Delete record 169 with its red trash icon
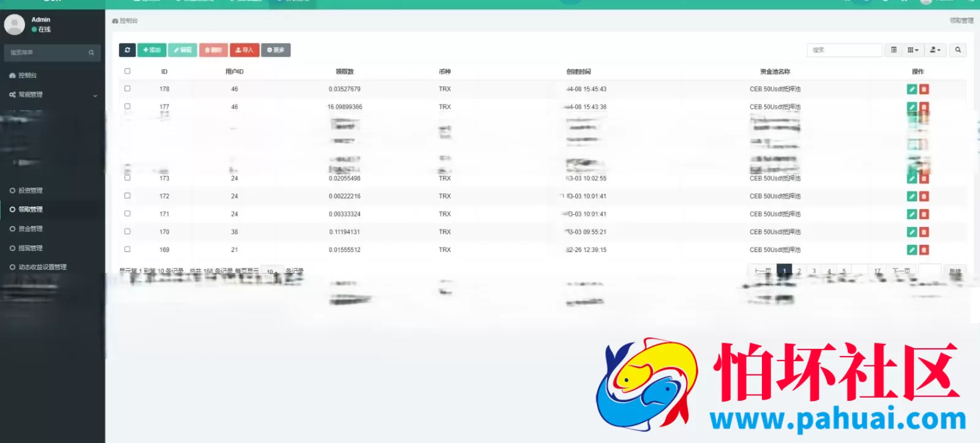The image size is (980, 443). pyautogui.click(x=924, y=250)
